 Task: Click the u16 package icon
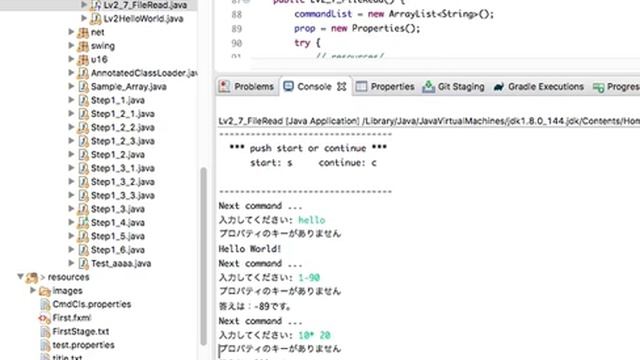[x=83, y=60]
